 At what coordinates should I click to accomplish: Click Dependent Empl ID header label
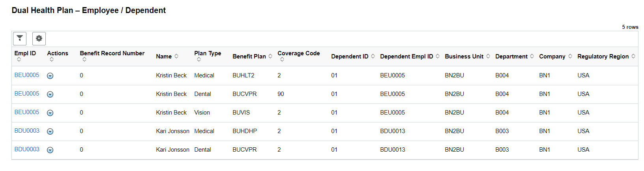click(x=406, y=56)
